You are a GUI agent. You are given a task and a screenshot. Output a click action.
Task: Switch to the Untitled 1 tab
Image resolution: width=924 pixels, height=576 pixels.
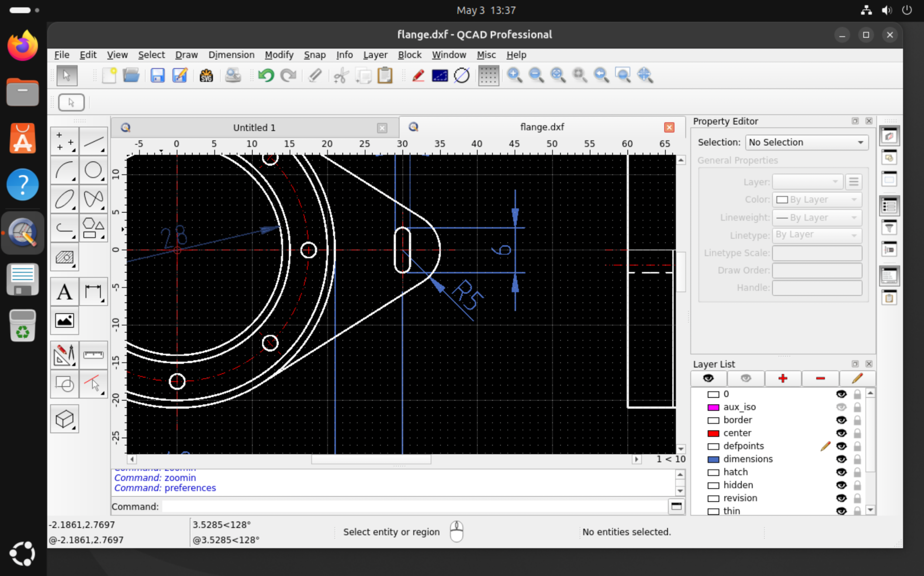(x=254, y=128)
